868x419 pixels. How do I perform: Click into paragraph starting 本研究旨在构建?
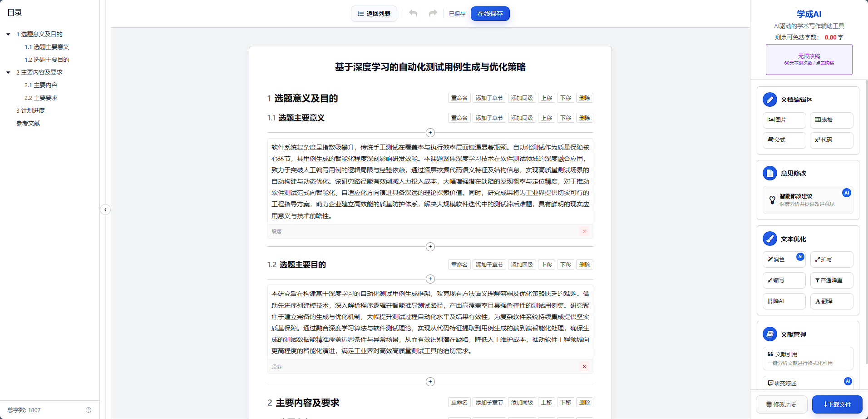[430, 322]
